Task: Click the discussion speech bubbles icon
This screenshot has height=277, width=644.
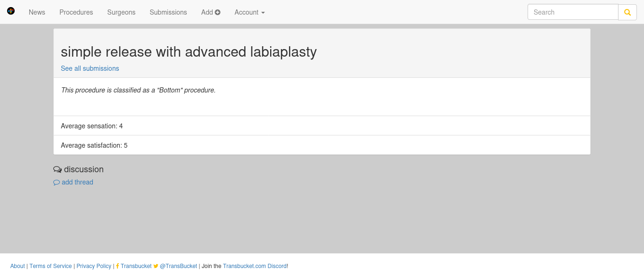Action: (x=58, y=169)
